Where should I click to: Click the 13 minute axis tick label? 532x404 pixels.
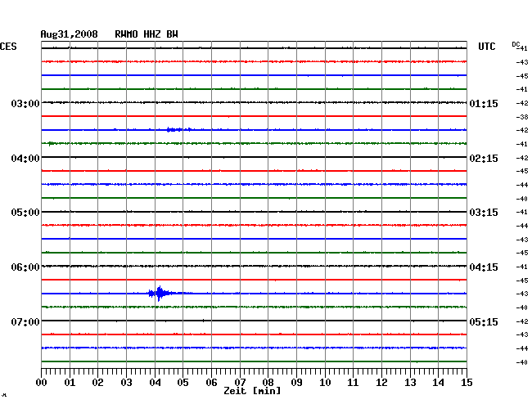point(410,382)
